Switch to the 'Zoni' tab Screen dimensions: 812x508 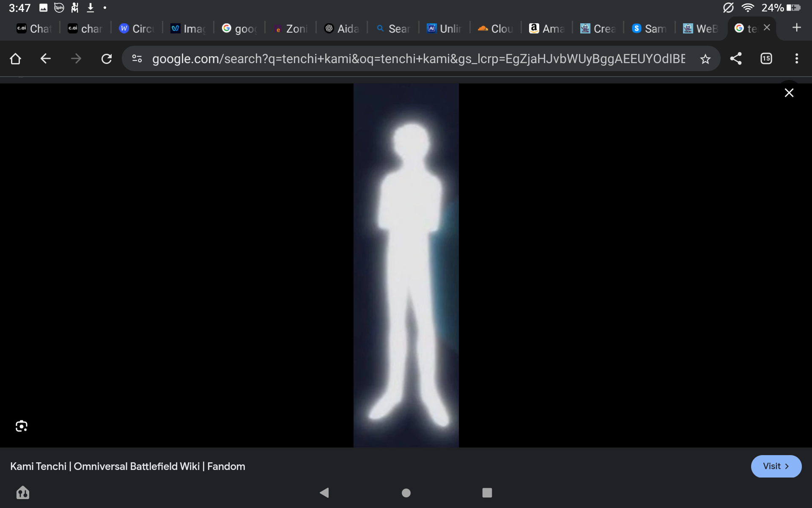pos(291,28)
